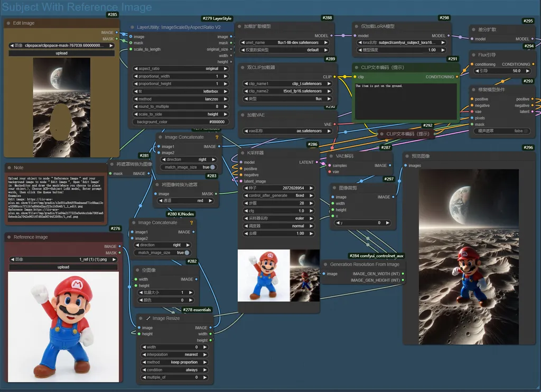The width and height of the screenshot is (541, 392).
Task: Click the 模型强度 1.00 value slider
Action: pyautogui.click(x=402, y=50)
